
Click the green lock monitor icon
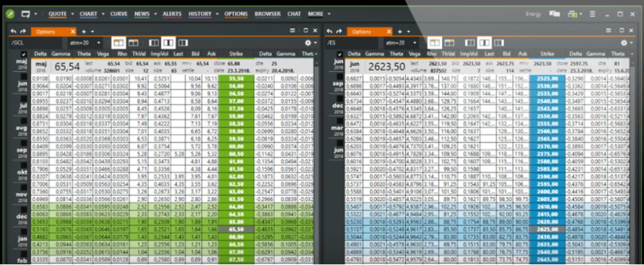click(572, 14)
